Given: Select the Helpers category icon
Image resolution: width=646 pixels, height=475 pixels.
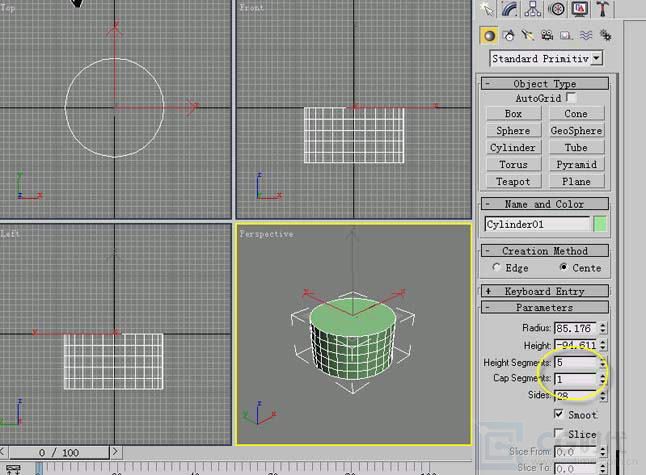Looking at the screenshot, I should coord(566,36).
